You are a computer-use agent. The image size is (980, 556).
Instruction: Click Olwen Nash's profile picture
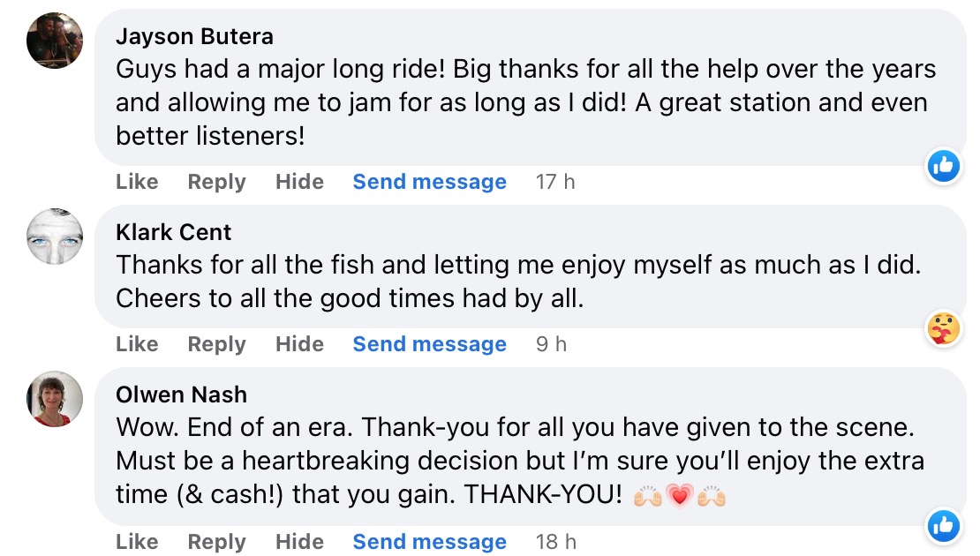tap(55, 398)
